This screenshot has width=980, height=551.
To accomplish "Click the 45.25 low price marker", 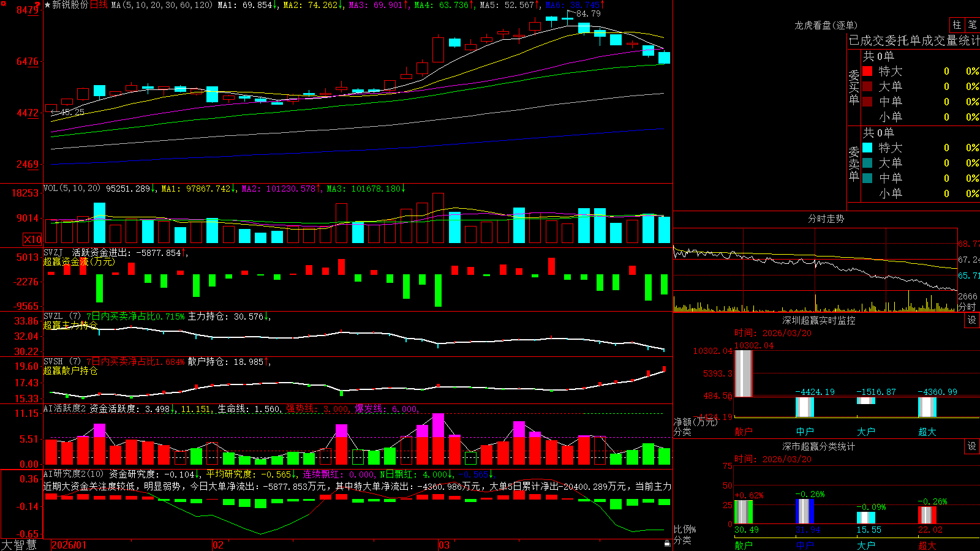I will 72,112.
